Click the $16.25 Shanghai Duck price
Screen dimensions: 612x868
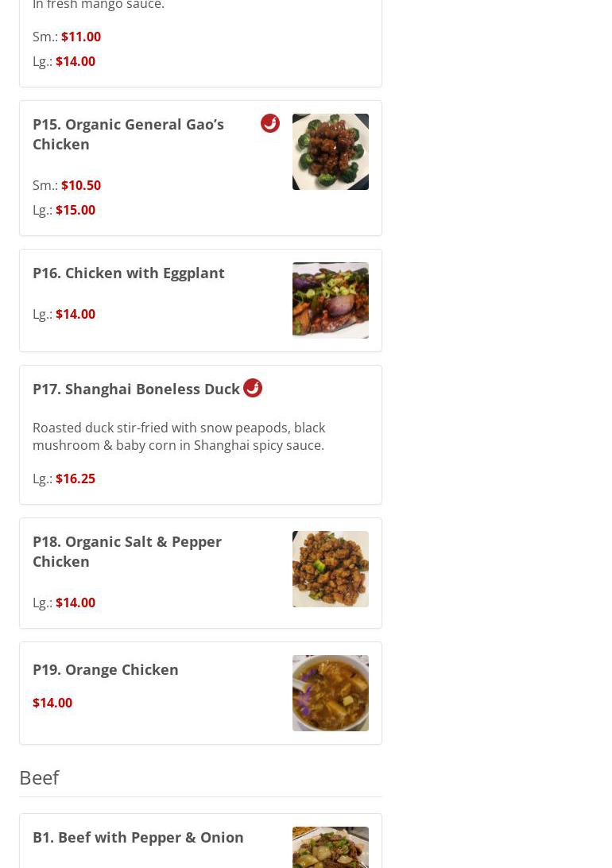pos(76,479)
